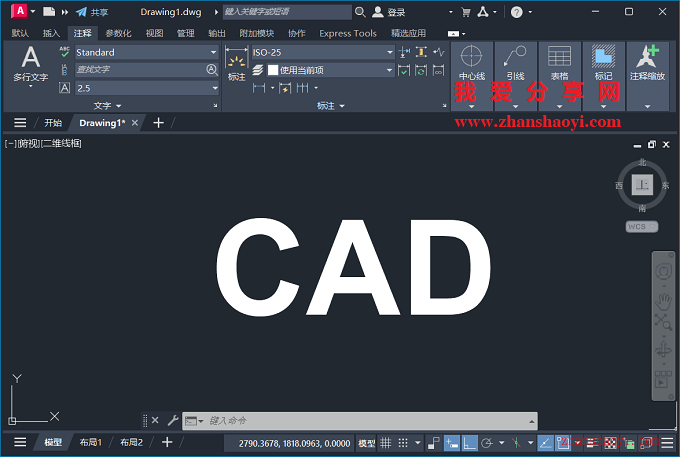Click the command line customize wrench icon
This screenshot has width=680, height=457.
point(173,420)
